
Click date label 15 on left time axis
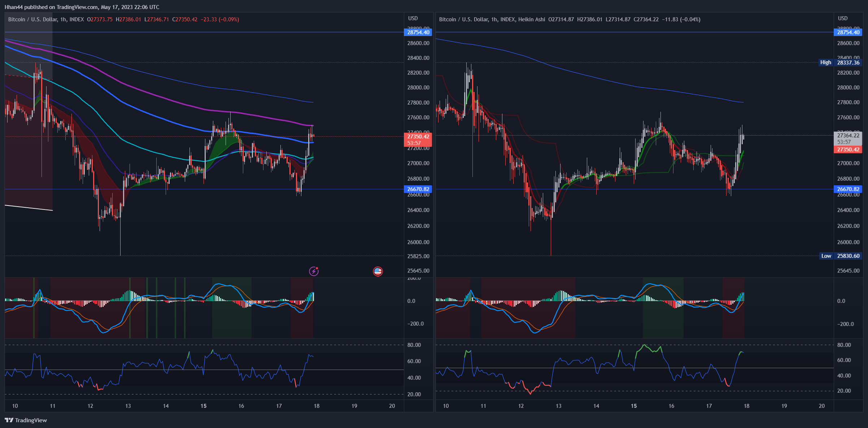204,406
